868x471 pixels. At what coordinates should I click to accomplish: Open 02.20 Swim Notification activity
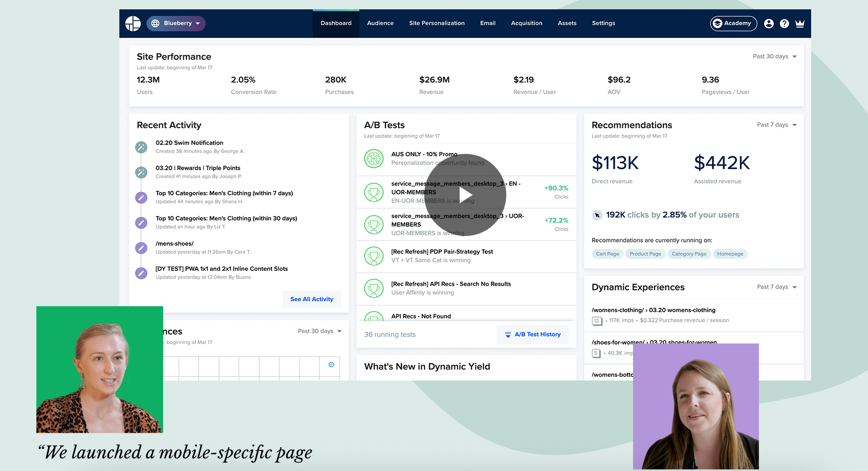[189, 143]
